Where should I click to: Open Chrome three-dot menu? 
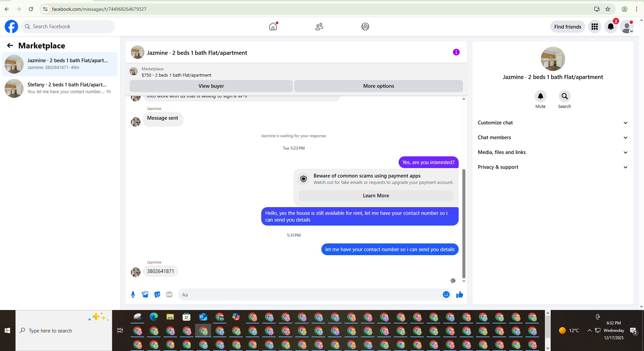636,9
